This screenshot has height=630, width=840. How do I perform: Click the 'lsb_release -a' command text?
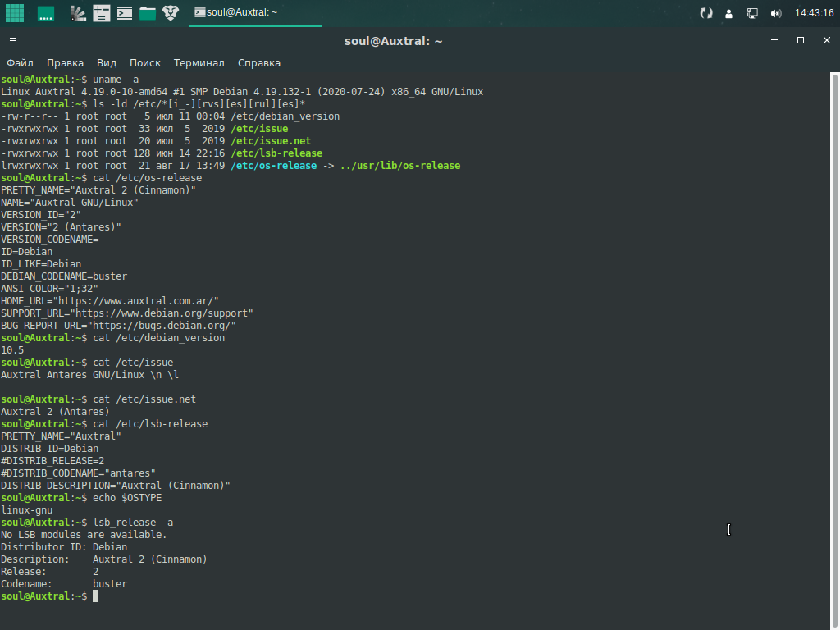133,523
